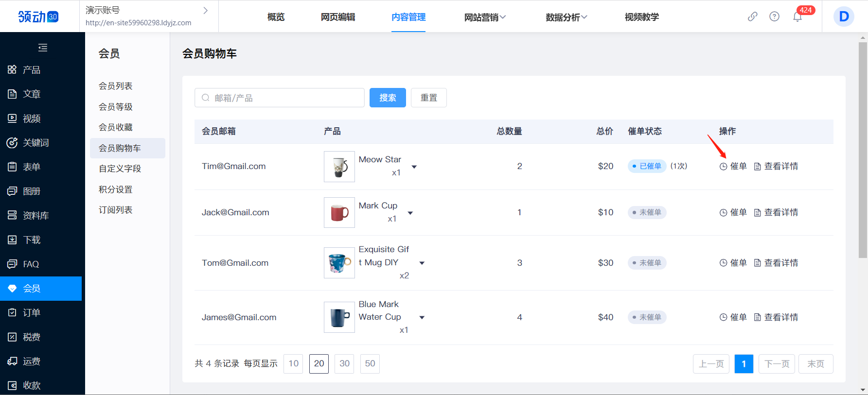Expand the Blue Mark Water Cup dropdown
The height and width of the screenshot is (395, 868).
tap(422, 317)
